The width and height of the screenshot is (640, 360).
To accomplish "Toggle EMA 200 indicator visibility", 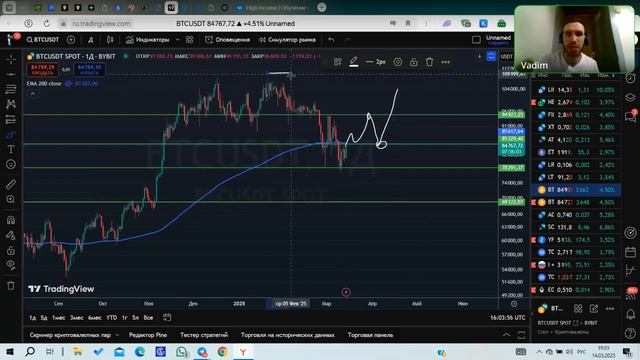I will (x=68, y=83).
